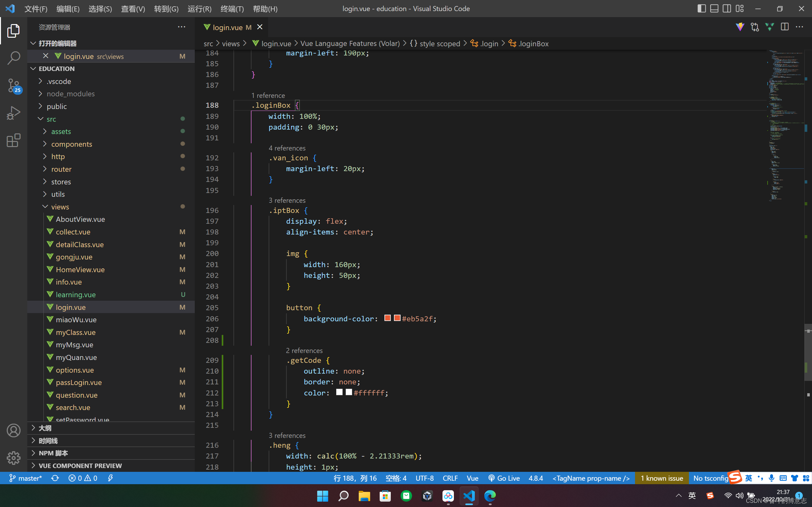Split the editor with the split icon
Viewport: 812px width, 507px height.
(785, 27)
